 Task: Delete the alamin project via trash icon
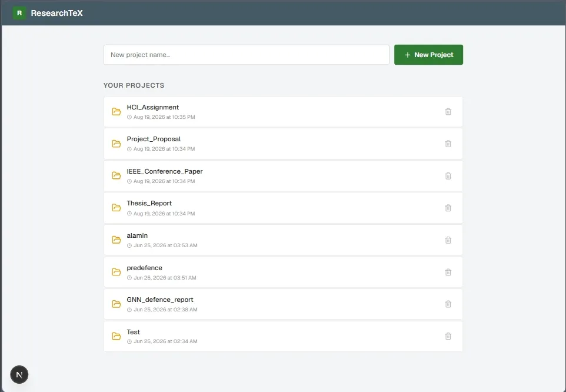(x=448, y=240)
